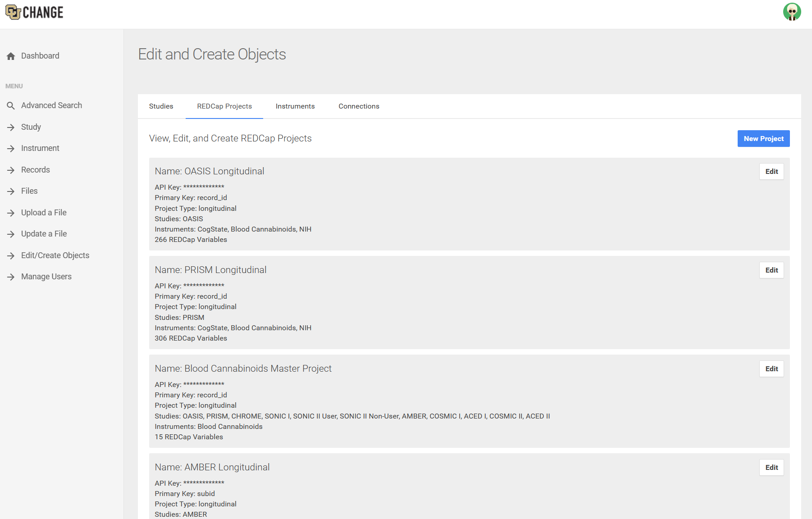
Task: Navigate to Files in sidebar menu
Action: (x=29, y=191)
